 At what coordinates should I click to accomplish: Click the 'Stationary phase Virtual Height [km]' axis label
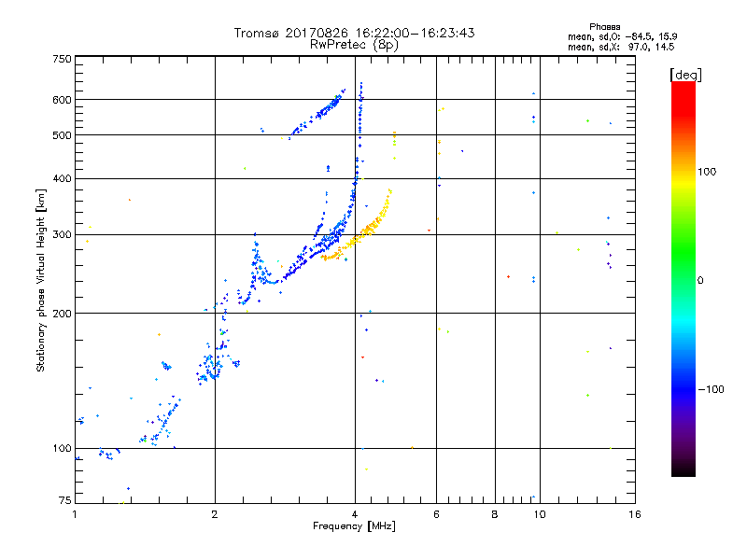(40, 280)
